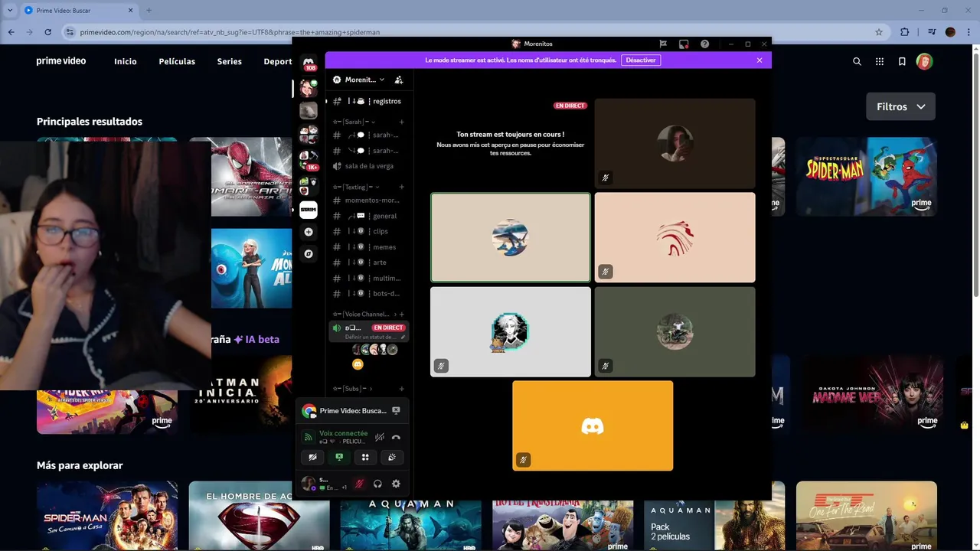
Task: Toggle Discord camera on
Action: tap(312, 457)
